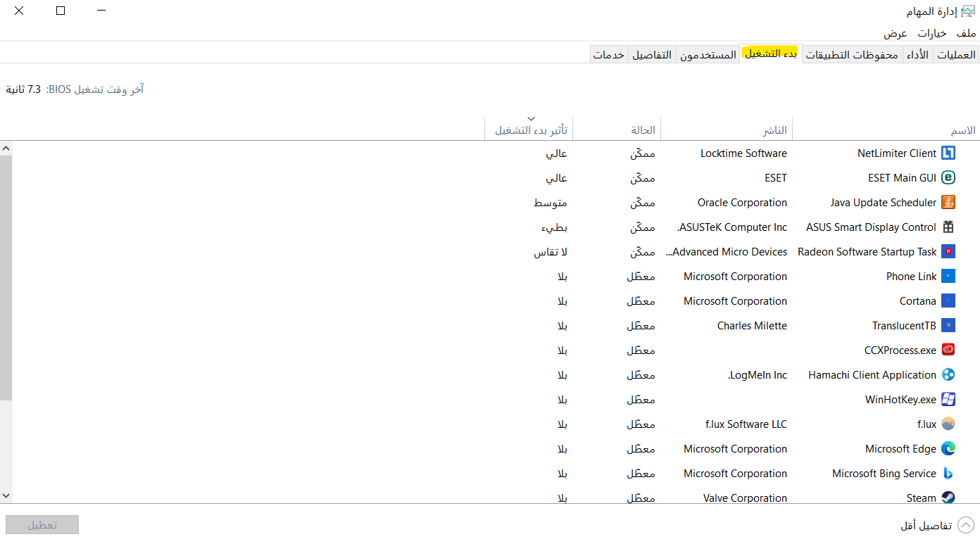
Task: Click the Valve Corporation publisher cell
Action: (745, 498)
